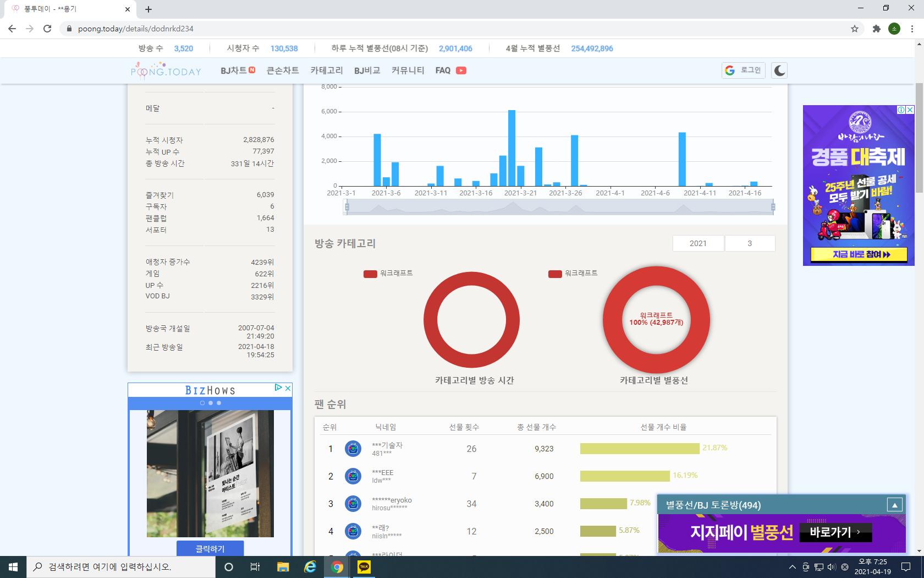Image resolution: width=924 pixels, height=578 pixels.
Task: Click avatar of fan ***EEE
Action: tap(353, 476)
